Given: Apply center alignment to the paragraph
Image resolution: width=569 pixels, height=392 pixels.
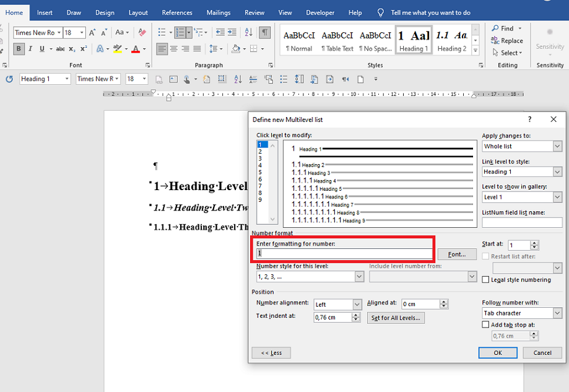Looking at the screenshot, I should coord(174,49).
